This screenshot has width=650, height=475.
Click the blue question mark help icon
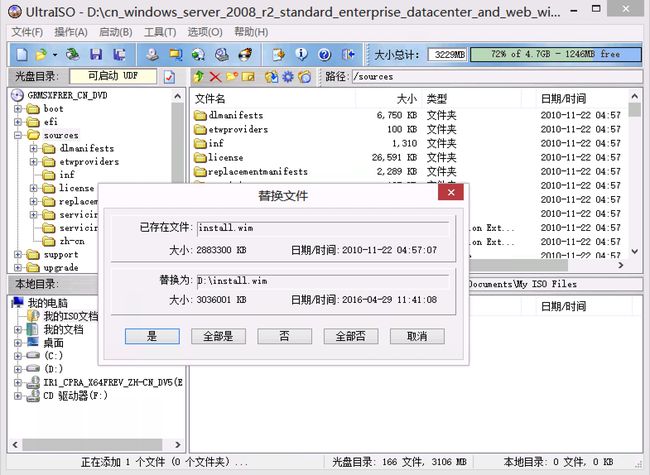324,54
